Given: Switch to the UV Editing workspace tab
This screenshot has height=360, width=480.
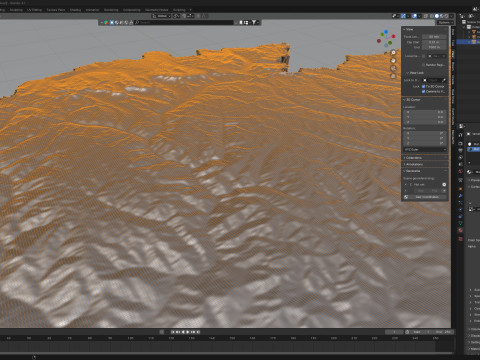Looking at the screenshot, I should coord(35,10).
